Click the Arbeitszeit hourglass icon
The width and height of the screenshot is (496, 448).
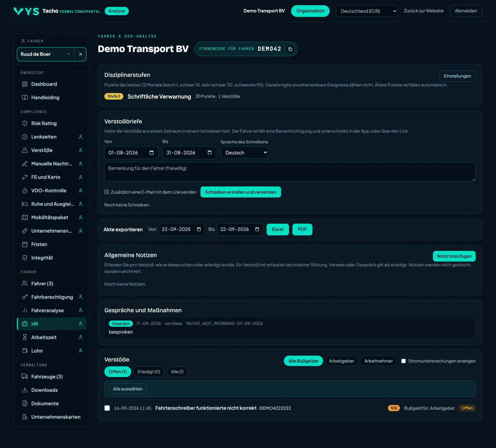click(x=25, y=337)
